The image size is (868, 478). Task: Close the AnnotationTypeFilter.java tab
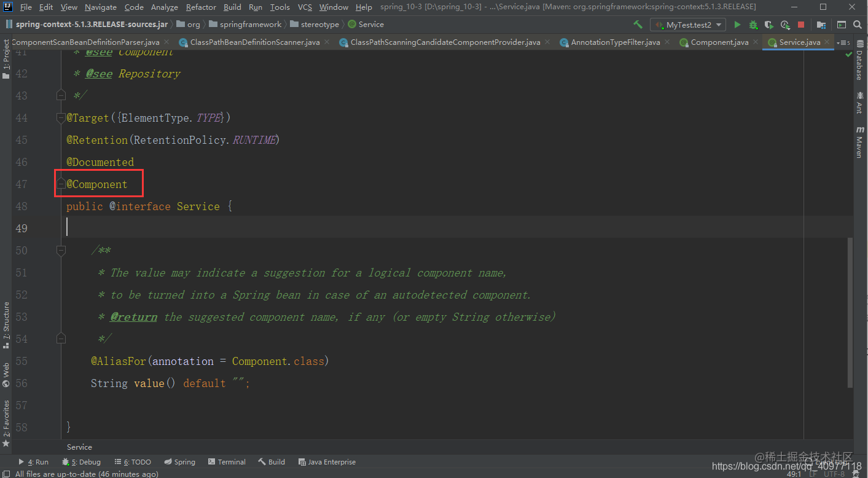tap(667, 42)
